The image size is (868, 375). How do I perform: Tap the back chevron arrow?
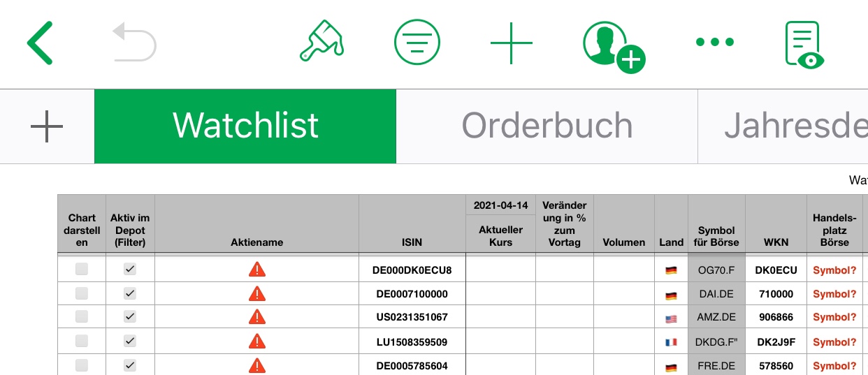40,43
